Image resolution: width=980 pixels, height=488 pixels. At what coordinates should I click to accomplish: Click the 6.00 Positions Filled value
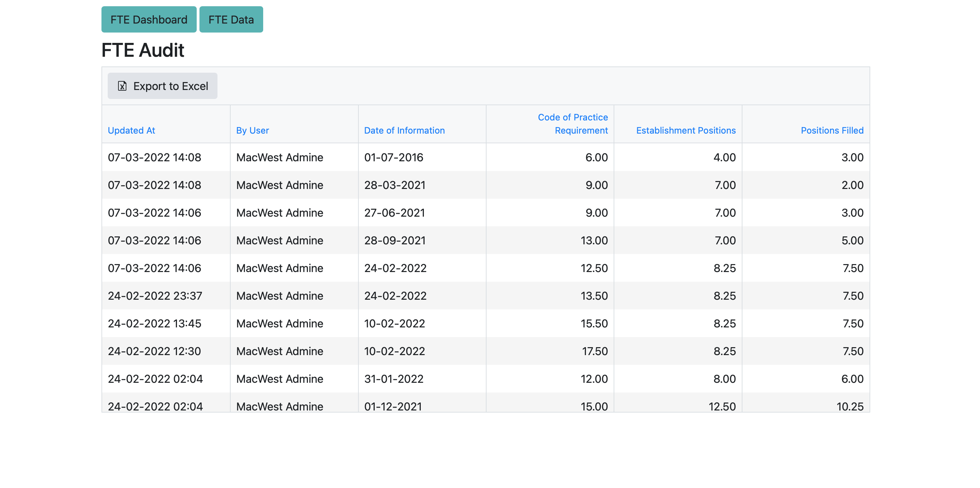point(852,379)
